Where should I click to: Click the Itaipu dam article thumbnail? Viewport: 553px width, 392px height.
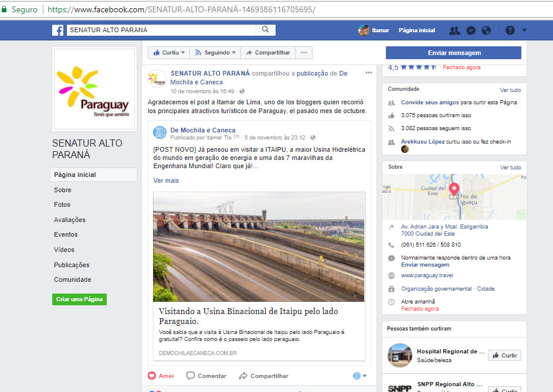(x=259, y=247)
